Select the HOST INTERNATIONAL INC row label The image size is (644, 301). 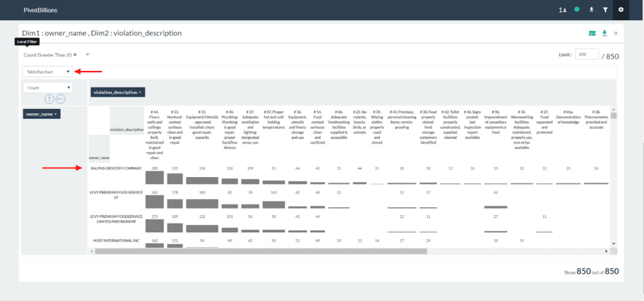tap(116, 241)
